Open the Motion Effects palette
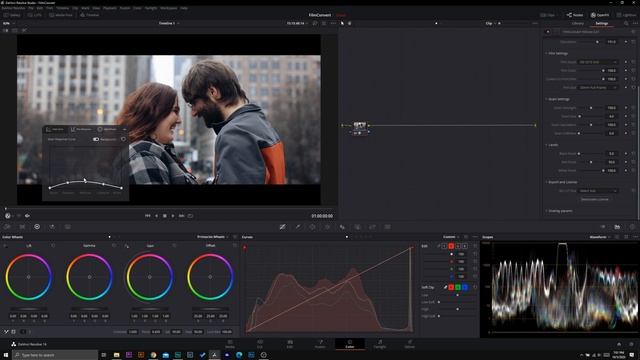 point(67,227)
